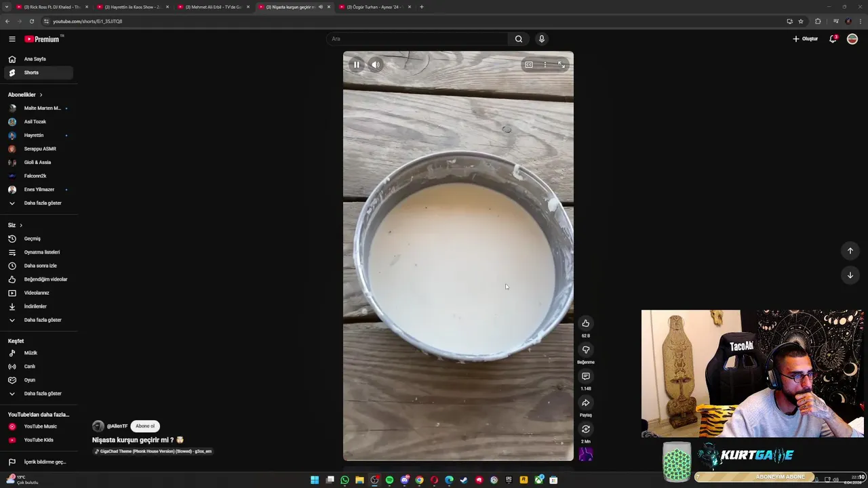Switch to the Mehmet Ali Erbil tab

click(x=214, y=7)
